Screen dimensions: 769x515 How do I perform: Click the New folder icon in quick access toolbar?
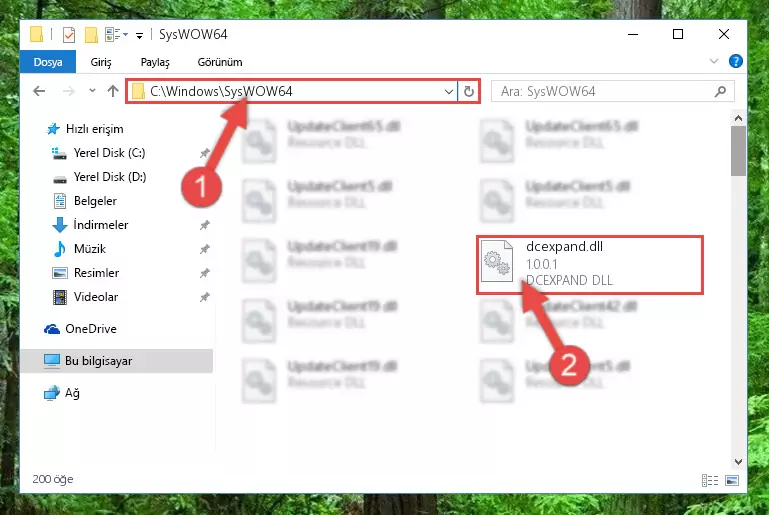pos(91,35)
